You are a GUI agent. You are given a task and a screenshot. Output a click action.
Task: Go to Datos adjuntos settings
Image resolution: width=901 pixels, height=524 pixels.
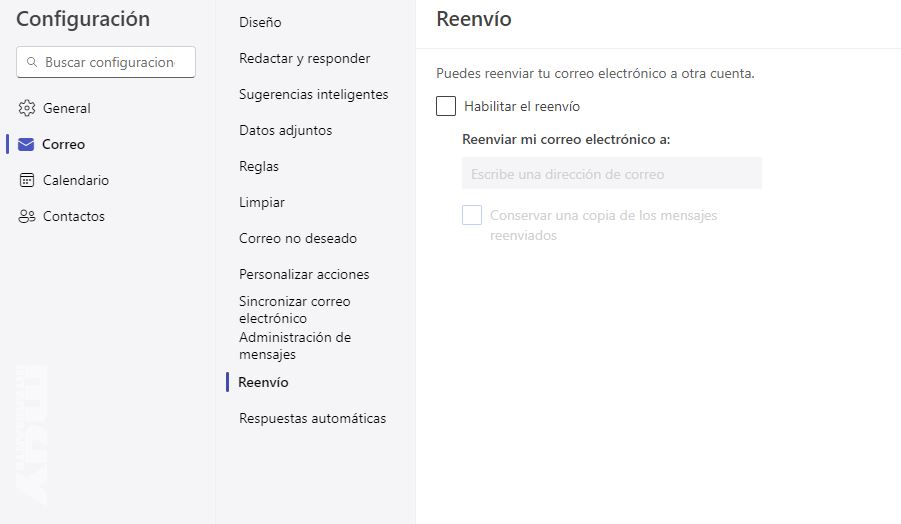pyautogui.click(x=285, y=130)
